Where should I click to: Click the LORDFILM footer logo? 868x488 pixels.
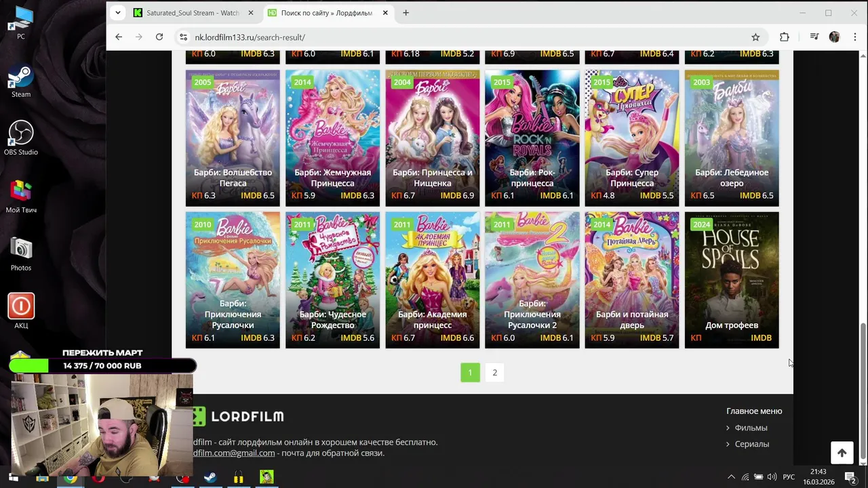point(238,416)
